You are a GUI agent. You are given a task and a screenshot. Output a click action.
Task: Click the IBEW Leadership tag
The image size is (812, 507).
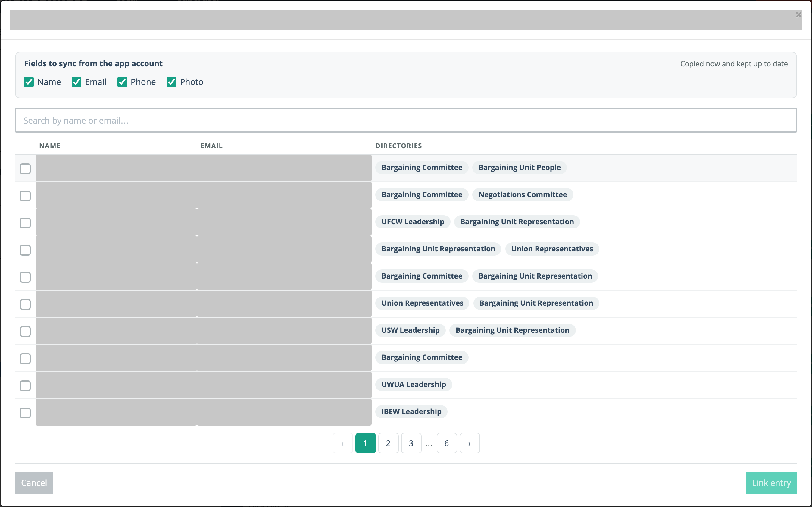411,412
